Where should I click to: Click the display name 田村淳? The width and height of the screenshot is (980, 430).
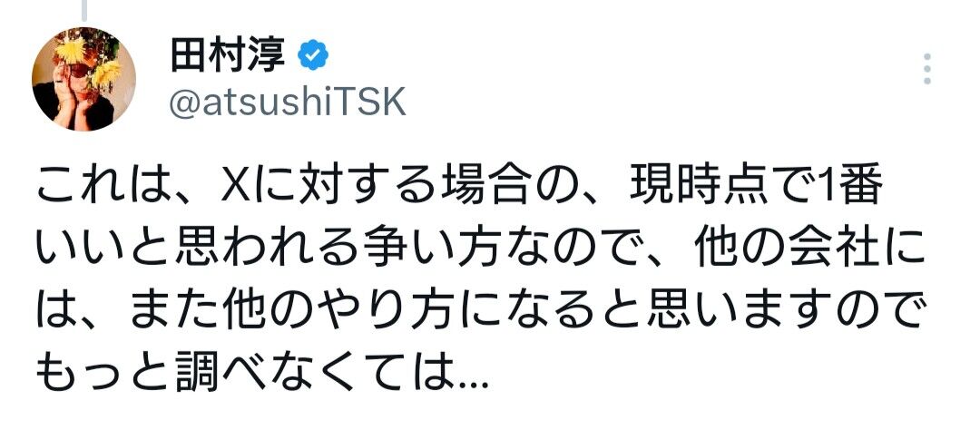click(228, 56)
